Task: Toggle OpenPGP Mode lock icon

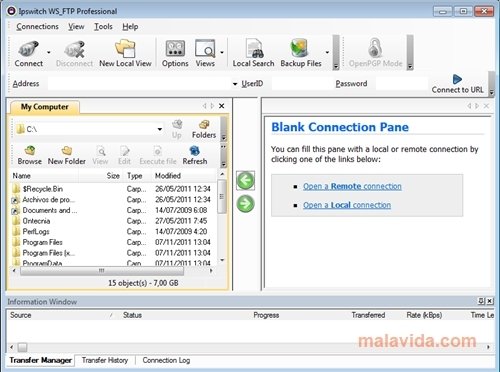Action: pos(375,48)
